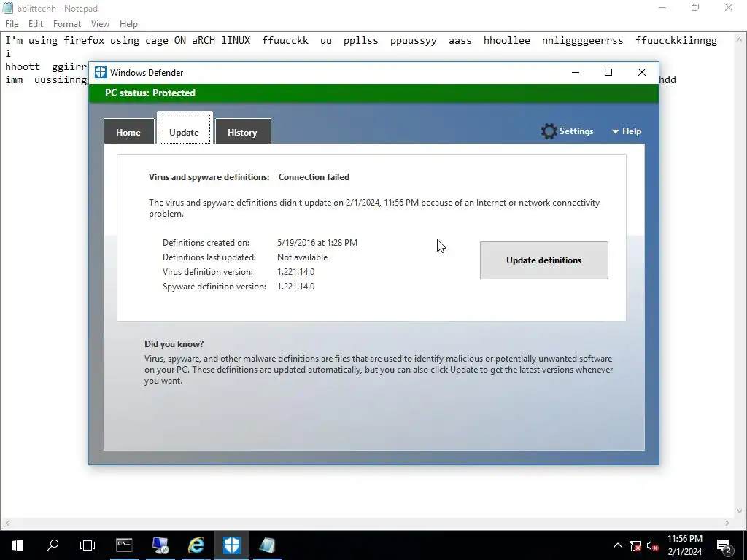Click the 'Connection failed' status text
747x560 pixels.
tap(314, 177)
